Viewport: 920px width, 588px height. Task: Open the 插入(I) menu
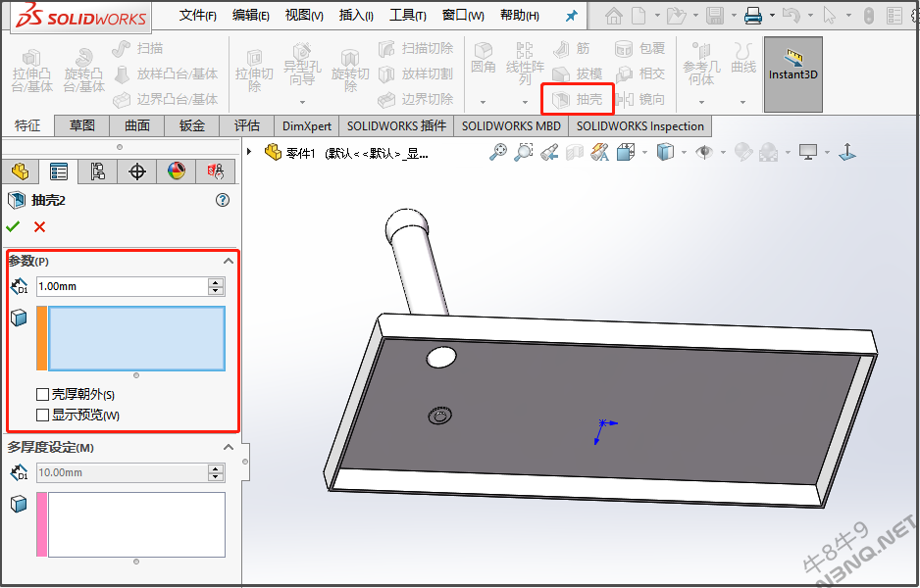point(356,16)
